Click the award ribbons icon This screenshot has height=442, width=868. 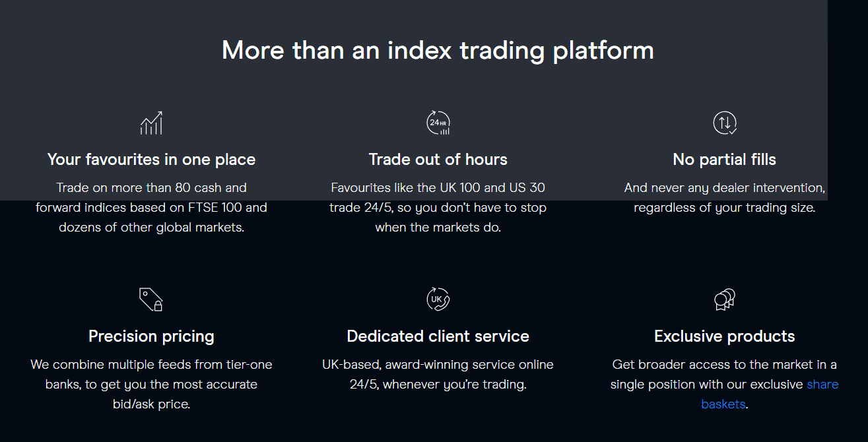pyautogui.click(x=725, y=300)
